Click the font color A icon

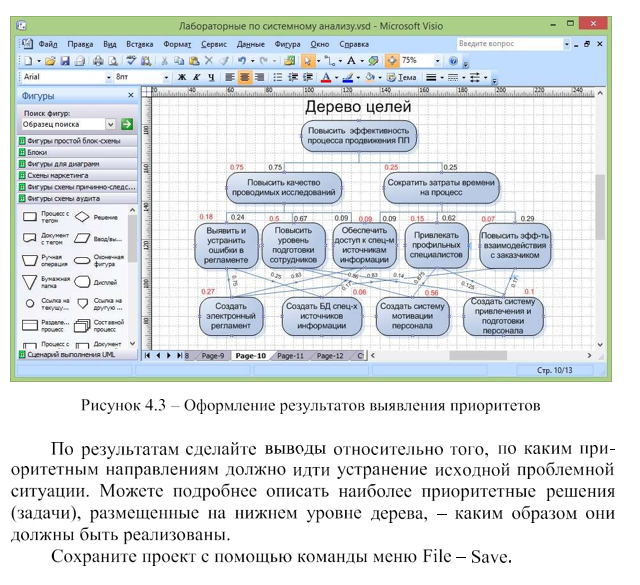[326, 77]
